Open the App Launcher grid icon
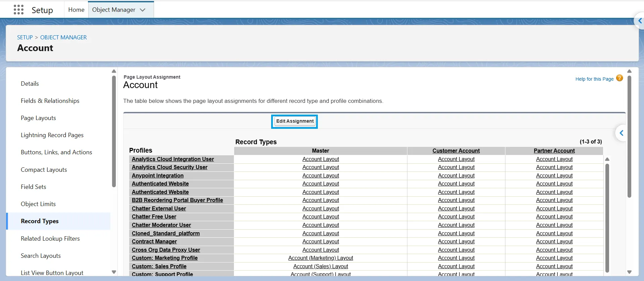Viewport: 644px width, 281px height. [x=19, y=10]
